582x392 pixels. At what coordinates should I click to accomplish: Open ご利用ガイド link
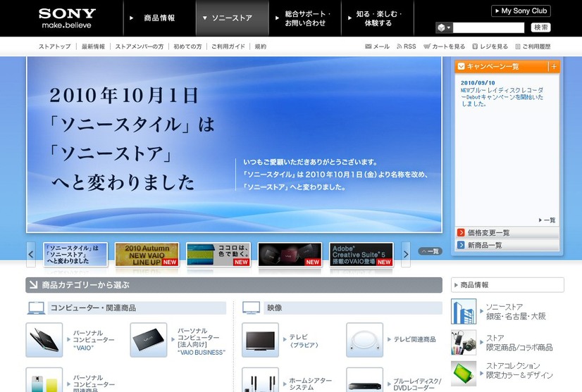pyautogui.click(x=228, y=46)
